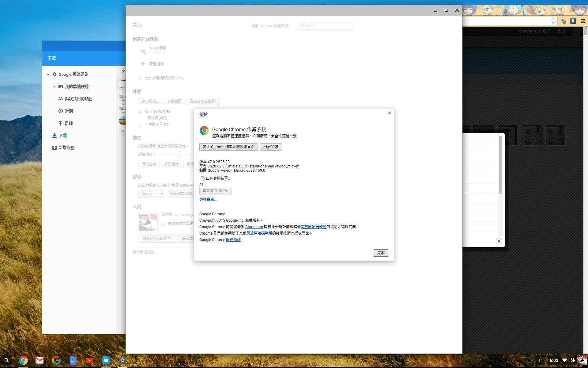Select 下載 in Files sidebar
The image size is (588, 368).
(62, 136)
